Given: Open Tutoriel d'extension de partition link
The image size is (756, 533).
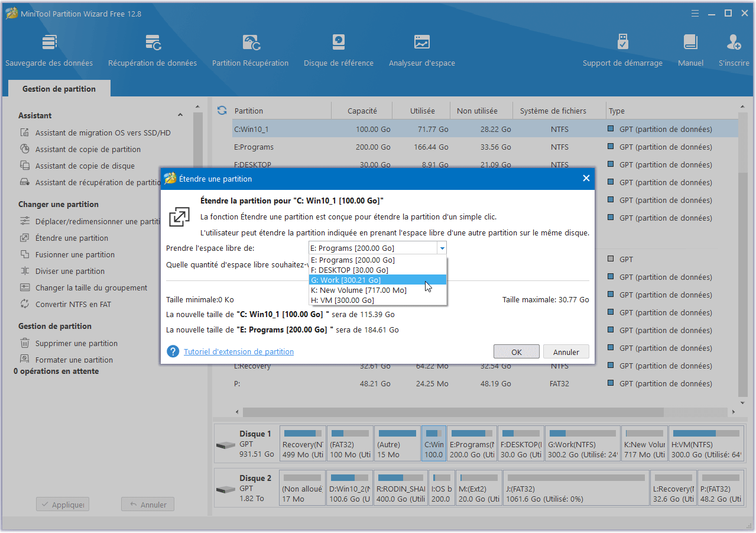Looking at the screenshot, I should [239, 351].
